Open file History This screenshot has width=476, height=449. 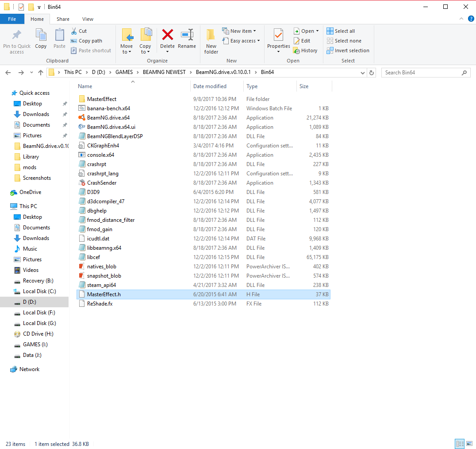305,50
